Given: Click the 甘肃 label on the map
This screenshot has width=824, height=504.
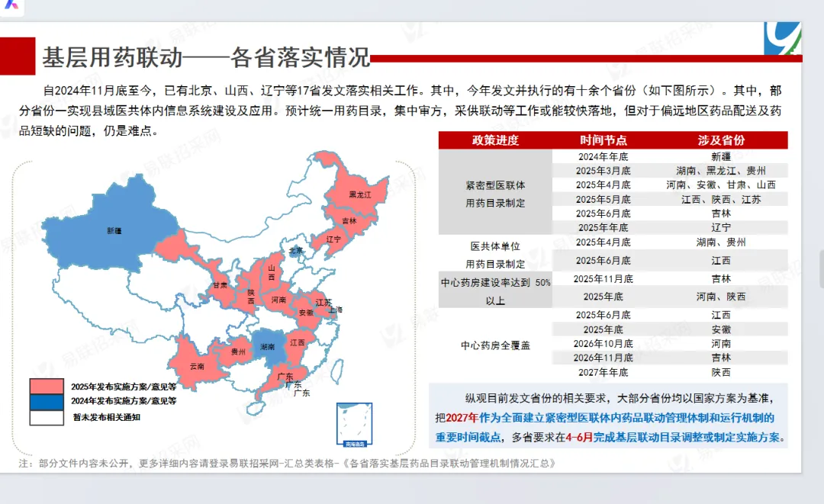Looking at the screenshot, I should [220, 285].
